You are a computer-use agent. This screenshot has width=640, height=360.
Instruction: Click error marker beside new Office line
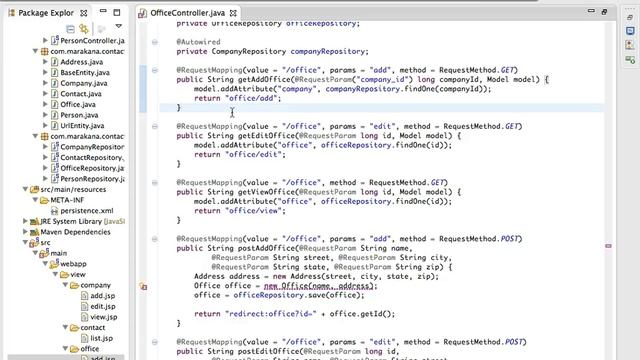click(143, 287)
